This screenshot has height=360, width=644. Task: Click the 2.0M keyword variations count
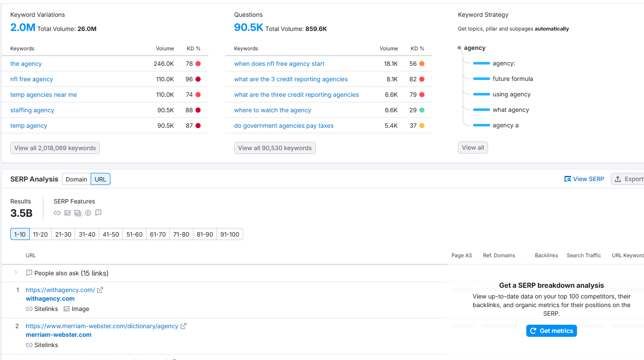point(23,28)
